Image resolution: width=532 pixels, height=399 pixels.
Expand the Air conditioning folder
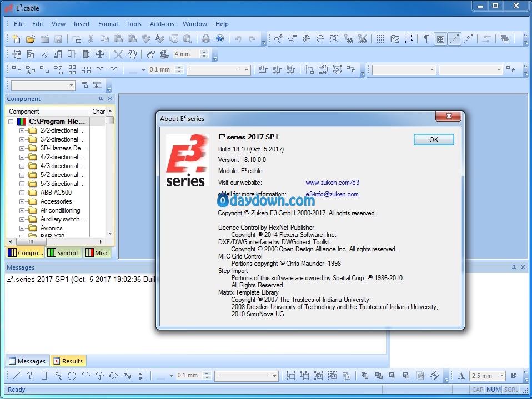coord(22,210)
